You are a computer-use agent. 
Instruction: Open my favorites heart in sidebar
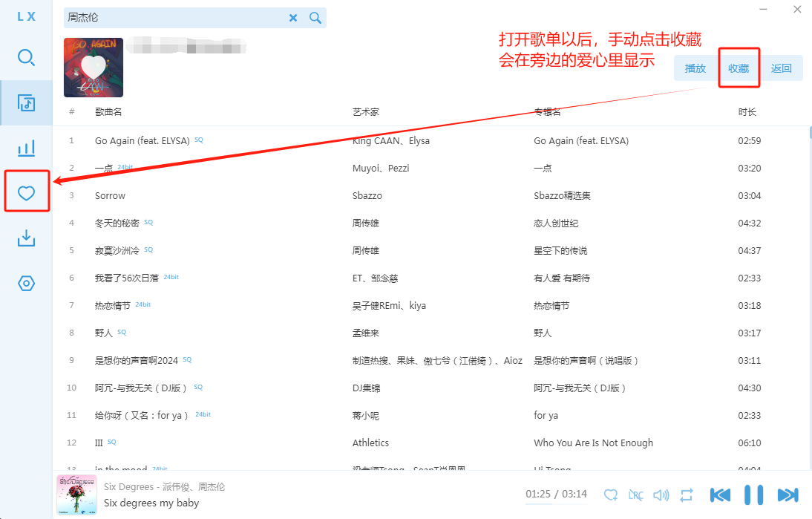pyautogui.click(x=26, y=193)
